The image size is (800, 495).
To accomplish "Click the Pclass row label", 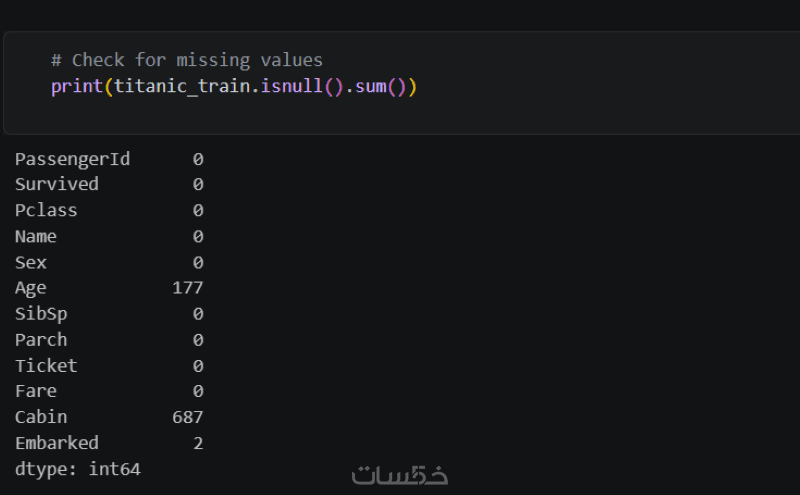I will [46, 210].
